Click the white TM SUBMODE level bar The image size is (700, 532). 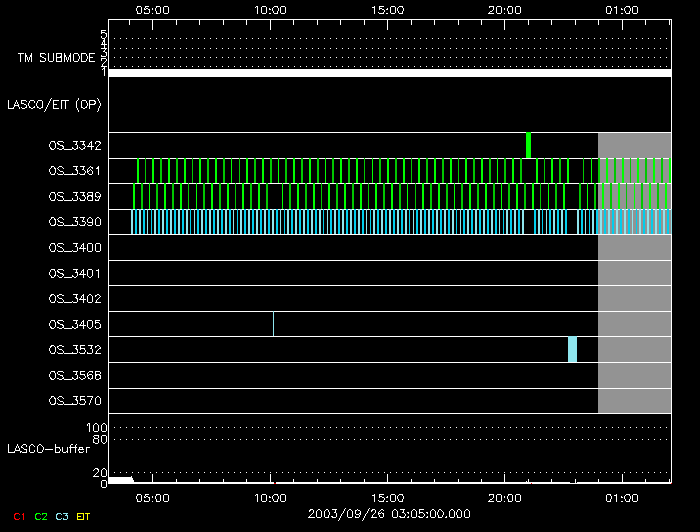[389, 73]
